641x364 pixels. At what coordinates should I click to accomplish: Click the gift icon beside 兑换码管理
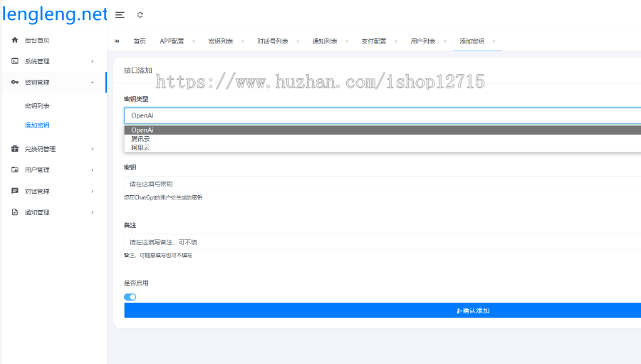click(x=15, y=148)
